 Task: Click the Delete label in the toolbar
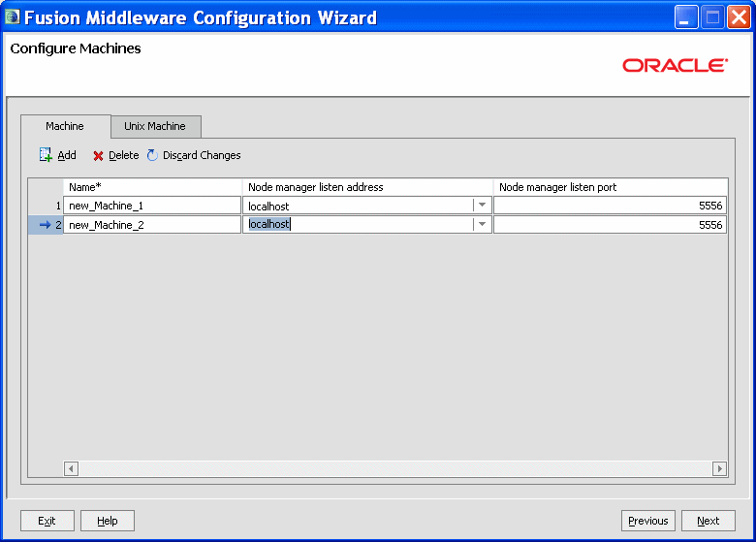tap(123, 155)
